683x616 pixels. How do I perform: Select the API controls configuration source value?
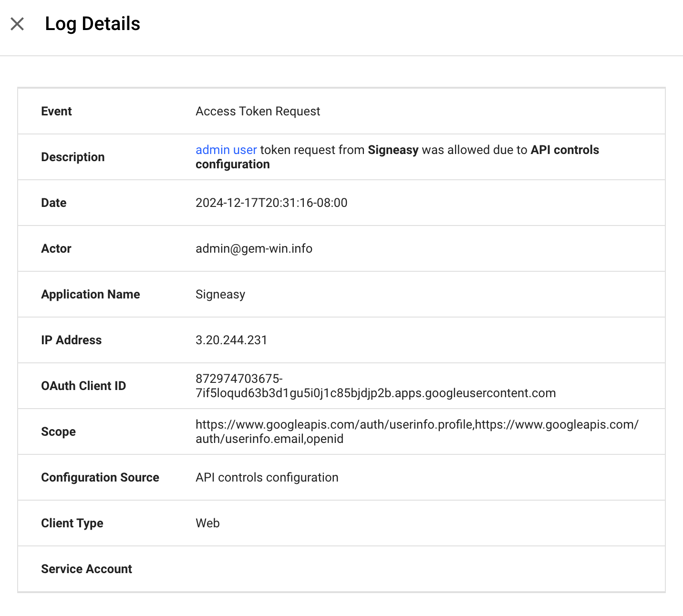(267, 478)
